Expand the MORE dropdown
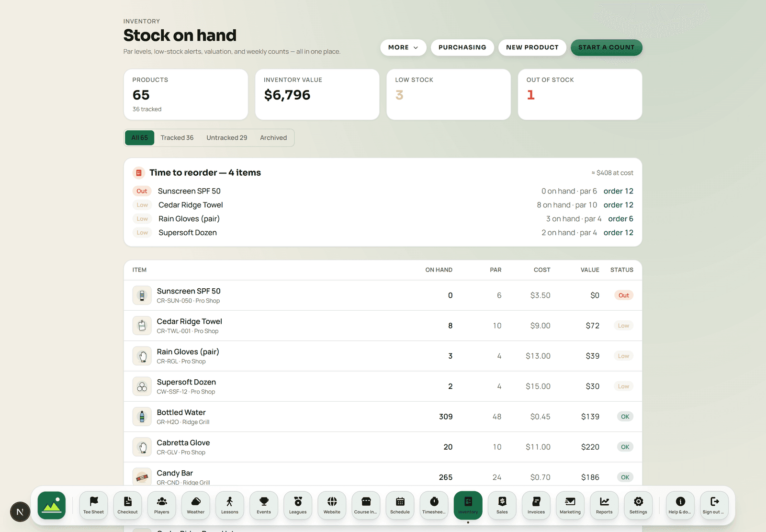This screenshot has width=766, height=532. click(x=403, y=47)
